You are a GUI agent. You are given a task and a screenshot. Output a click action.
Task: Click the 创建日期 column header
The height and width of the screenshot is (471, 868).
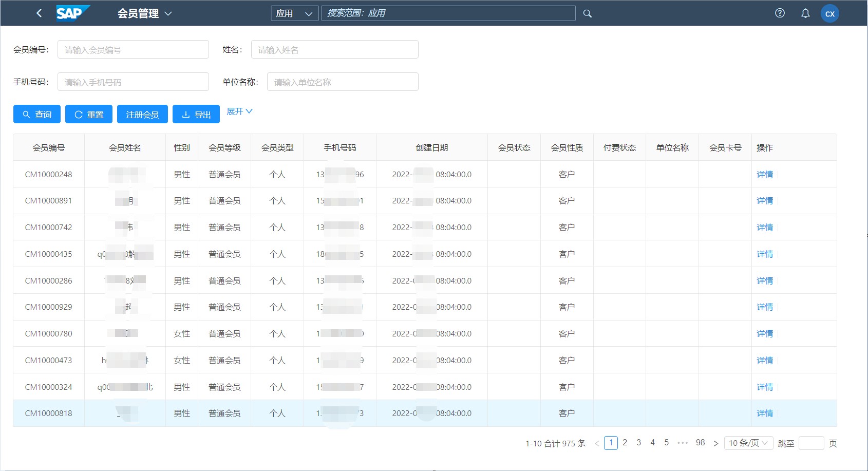coord(432,147)
